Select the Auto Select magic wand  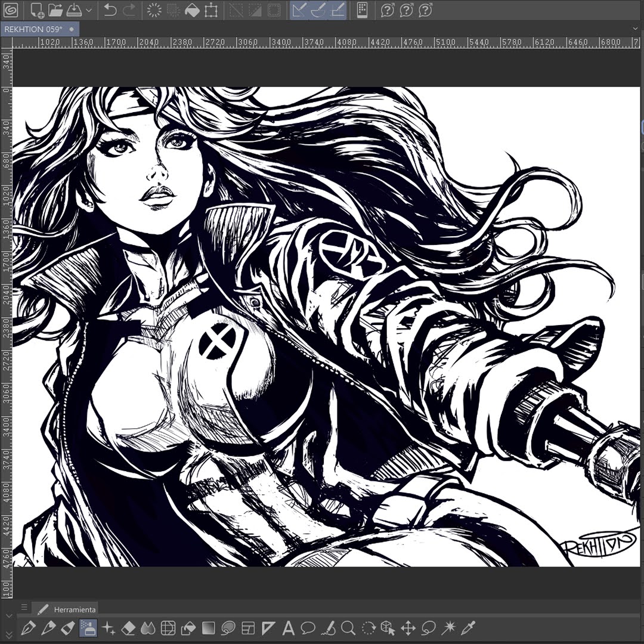coord(448,628)
